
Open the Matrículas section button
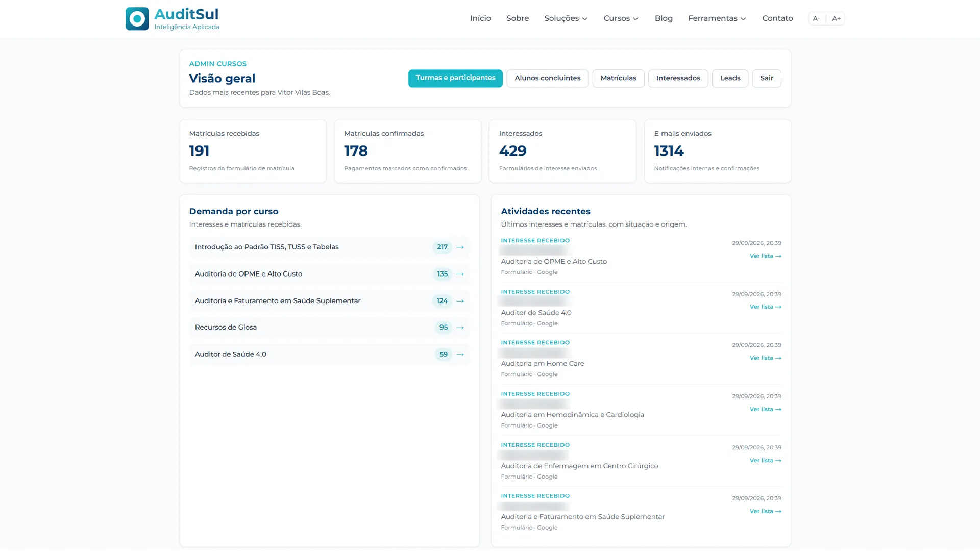click(x=618, y=78)
